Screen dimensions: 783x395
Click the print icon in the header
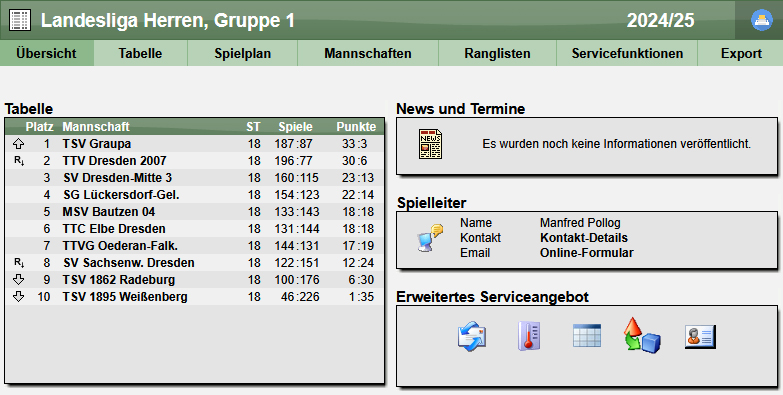coord(762,20)
